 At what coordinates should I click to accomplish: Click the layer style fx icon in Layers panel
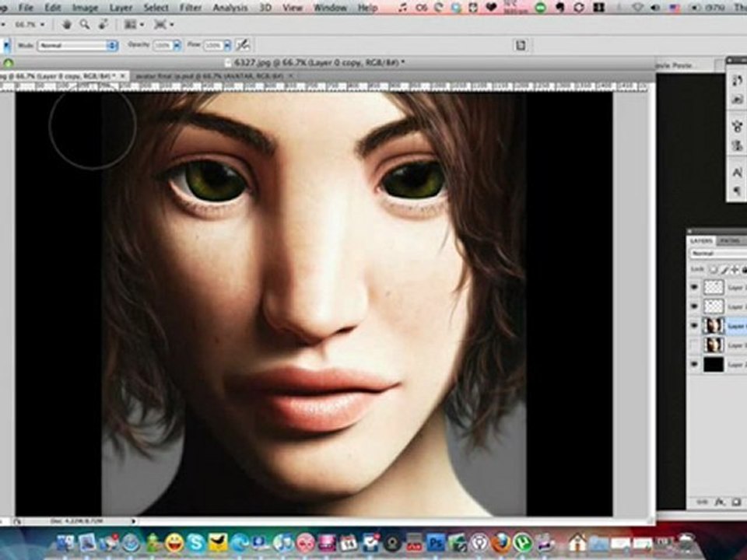point(721,502)
